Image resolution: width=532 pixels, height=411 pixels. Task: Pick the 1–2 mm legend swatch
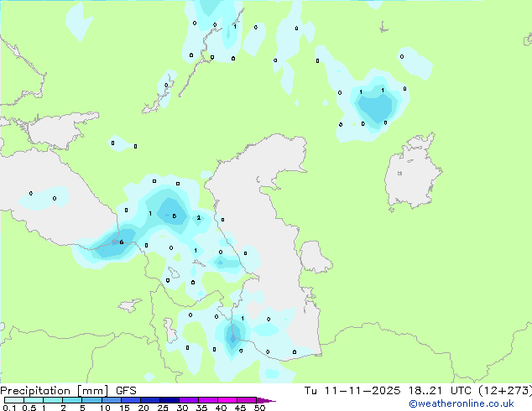coord(53,400)
